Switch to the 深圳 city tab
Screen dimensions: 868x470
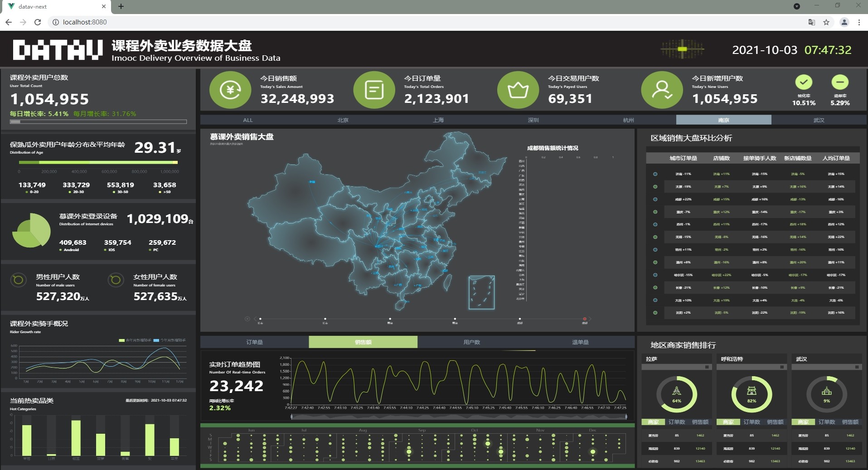coord(533,120)
